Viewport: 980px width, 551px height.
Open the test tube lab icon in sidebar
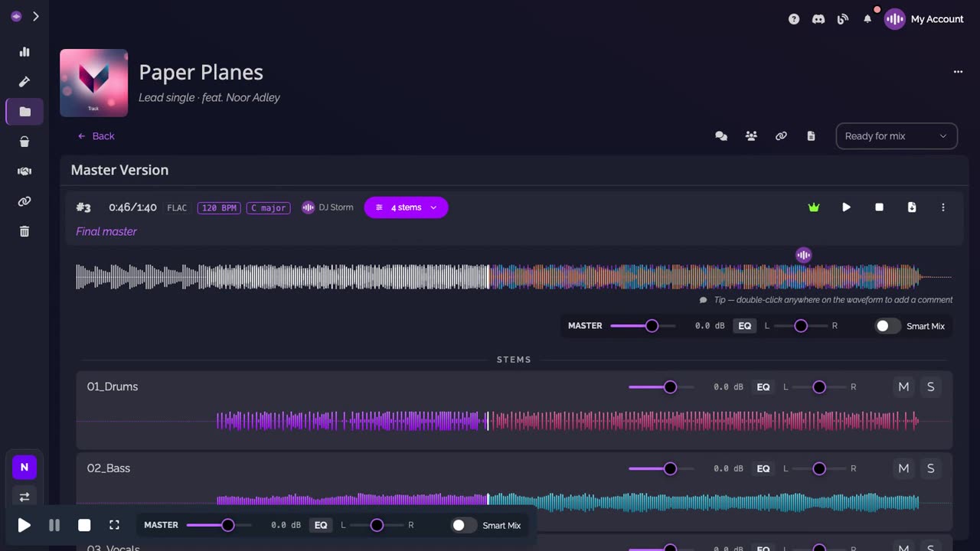point(24,82)
